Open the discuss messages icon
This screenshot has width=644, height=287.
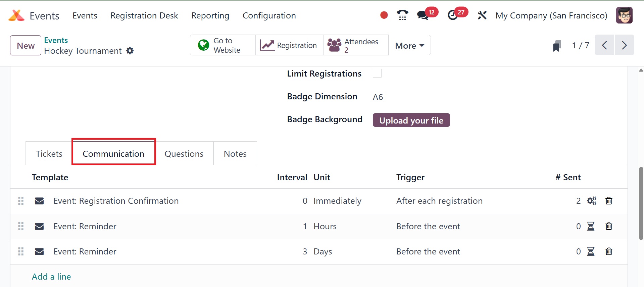pyautogui.click(x=423, y=15)
